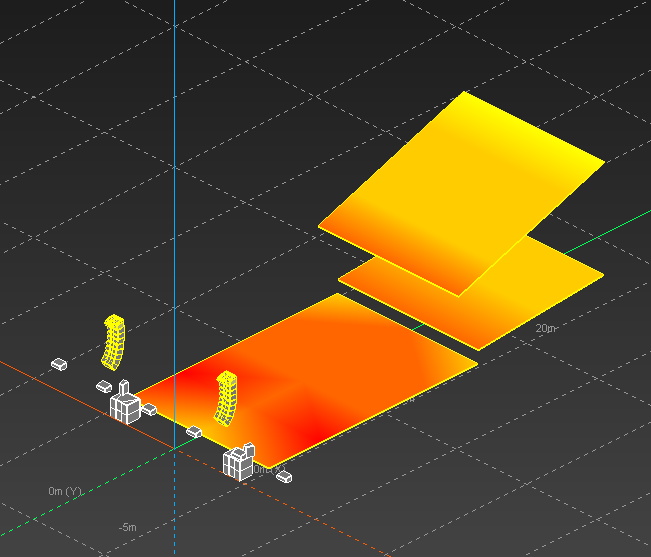The image size is (651, 557).
Task: Select the far-left front fill speaker
Action: click(59, 364)
